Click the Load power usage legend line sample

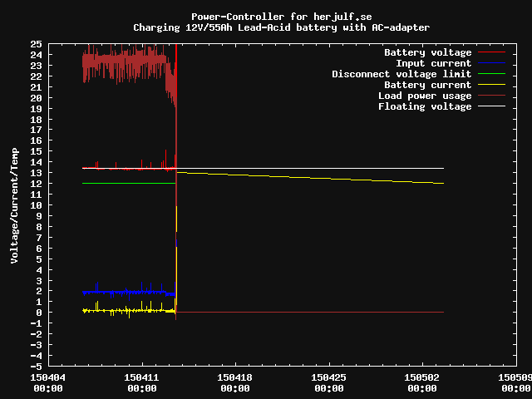point(492,96)
